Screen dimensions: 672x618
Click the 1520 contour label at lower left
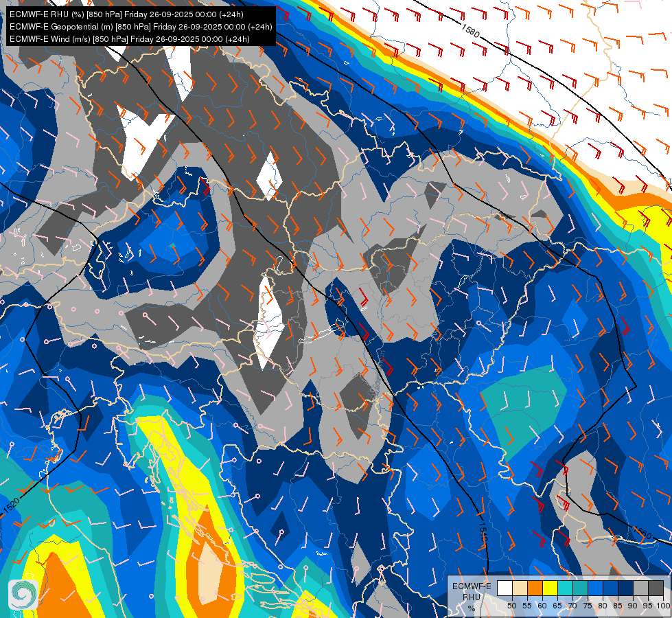click(11, 505)
